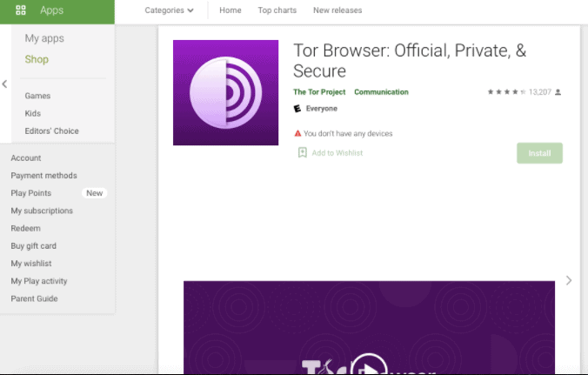Click the Everyone content rating icon

pos(297,109)
